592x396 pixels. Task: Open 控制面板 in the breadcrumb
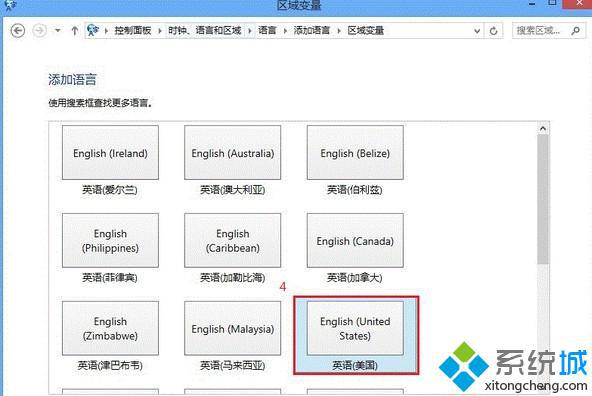tap(133, 31)
